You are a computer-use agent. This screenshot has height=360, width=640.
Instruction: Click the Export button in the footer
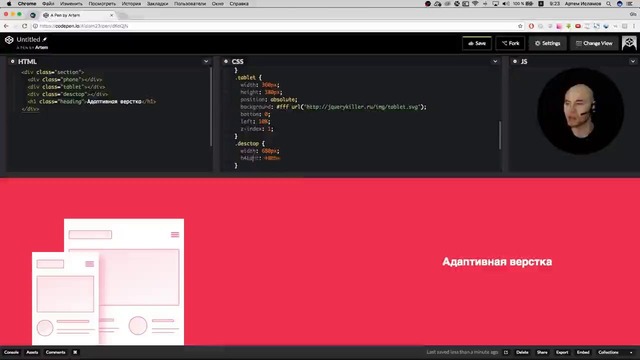tap(562, 352)
